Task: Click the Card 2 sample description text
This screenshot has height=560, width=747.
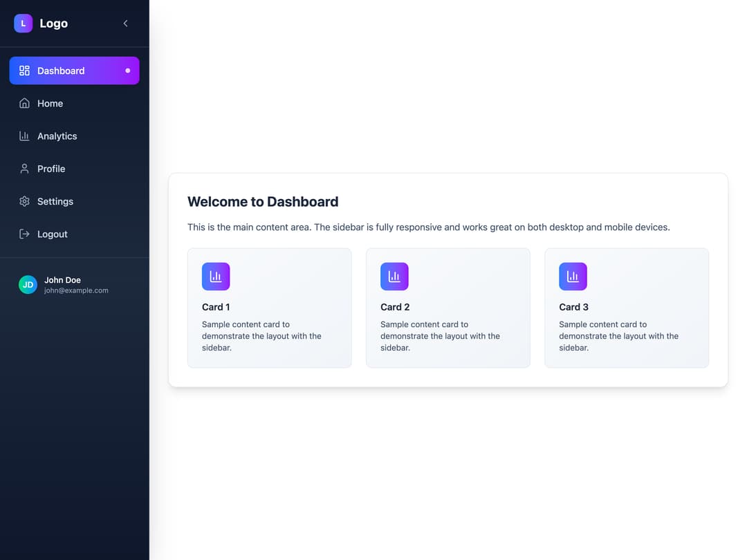Action: coord(440,336)
